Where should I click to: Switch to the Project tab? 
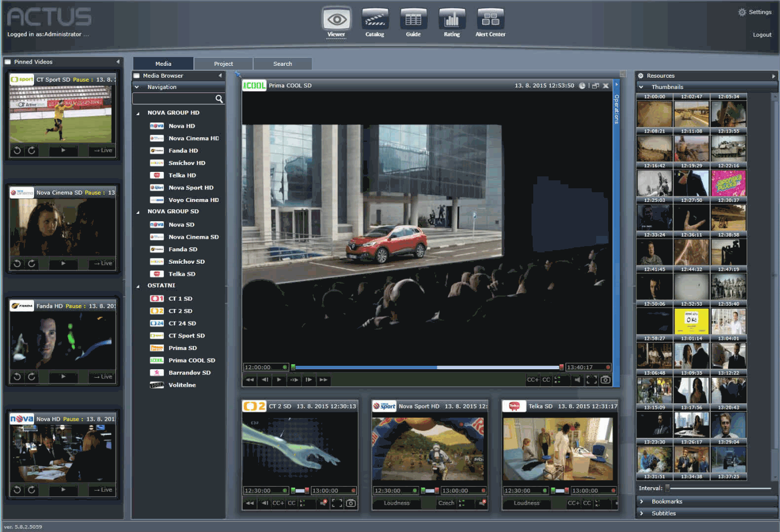click(223, 64)
